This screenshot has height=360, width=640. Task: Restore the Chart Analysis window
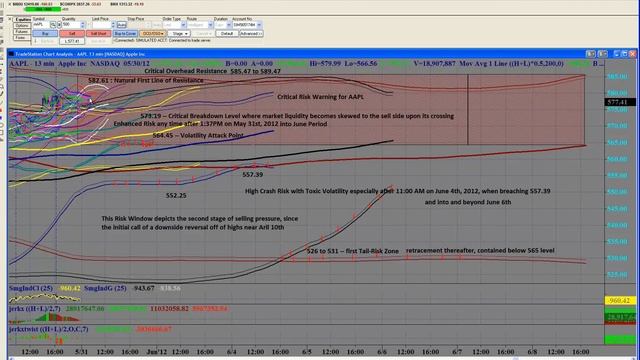624,54
